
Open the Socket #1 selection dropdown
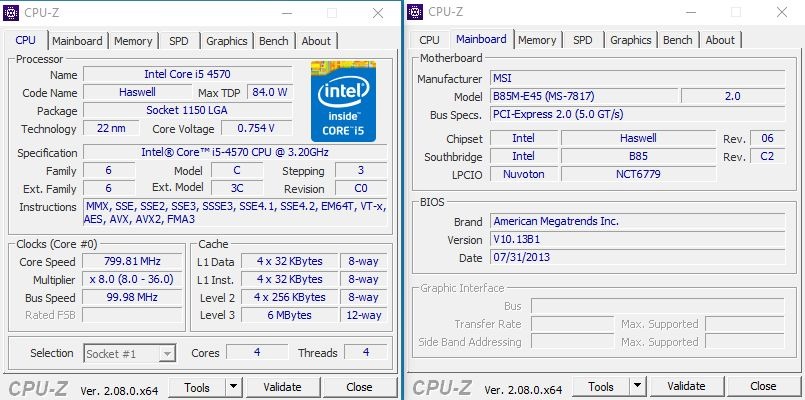[129, 353]
